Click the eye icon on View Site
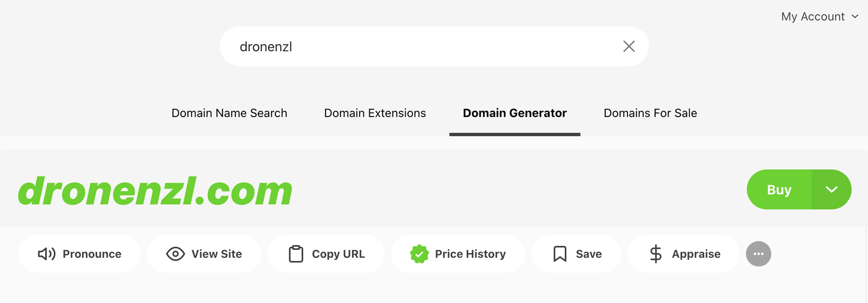The height and width of the screenshot is (303, 868). click(x=176, y=254)
